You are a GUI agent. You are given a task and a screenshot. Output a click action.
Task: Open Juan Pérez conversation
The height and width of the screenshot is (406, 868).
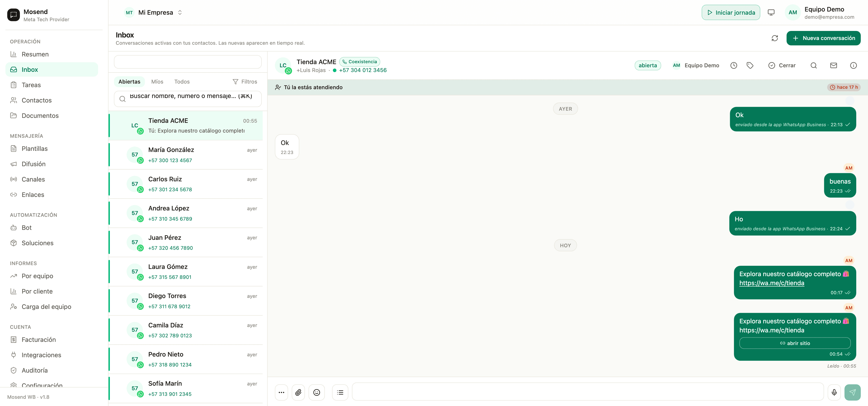click(x=186, y=242)
